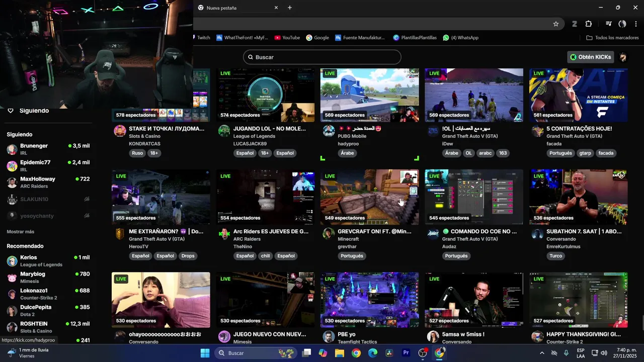The width and height of the screenshot is (644, 362).
Task: Expand Mostrar más in followed list
Action: 20,232
